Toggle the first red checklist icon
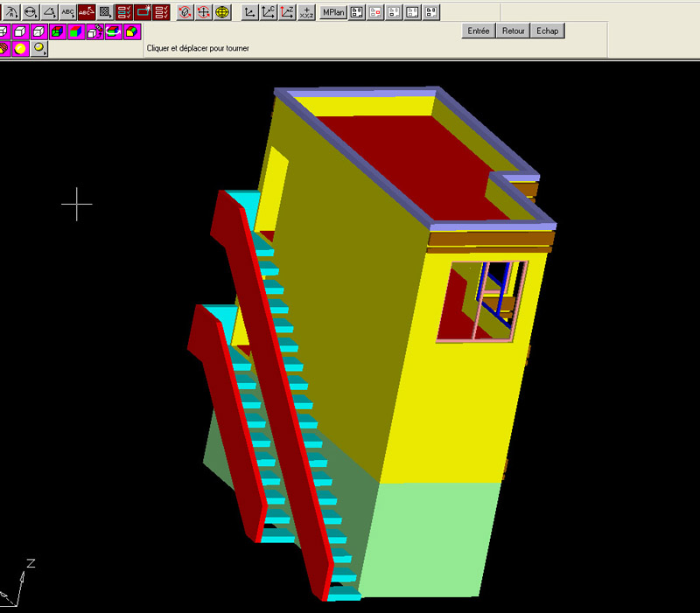The width and height of the screenshot is (700, 613). 124,12
